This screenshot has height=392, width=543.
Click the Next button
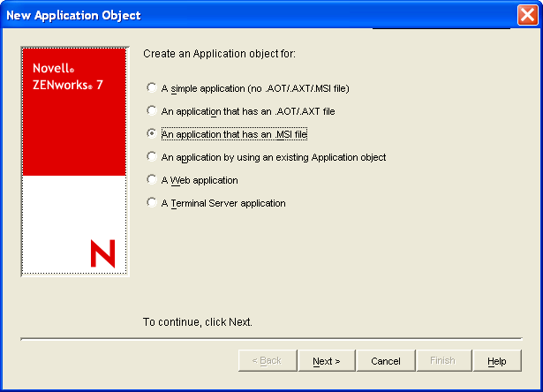pos(327,361)
